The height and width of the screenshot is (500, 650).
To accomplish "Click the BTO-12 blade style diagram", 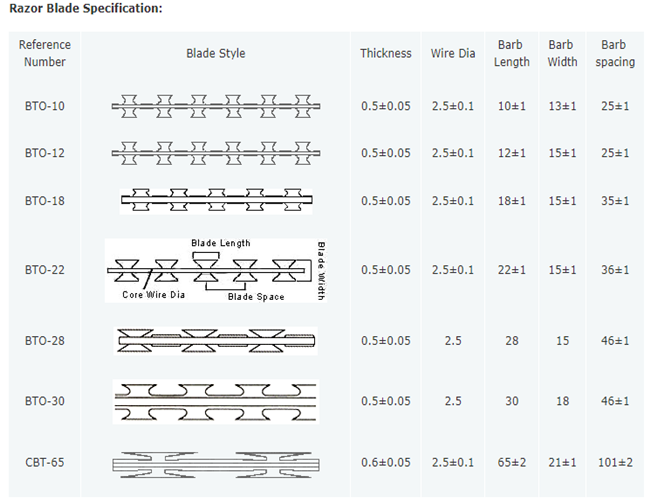I will 215,153.
